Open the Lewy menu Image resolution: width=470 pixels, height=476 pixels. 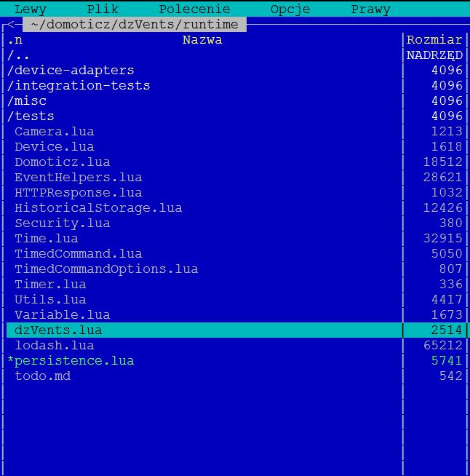coord(31,9)
